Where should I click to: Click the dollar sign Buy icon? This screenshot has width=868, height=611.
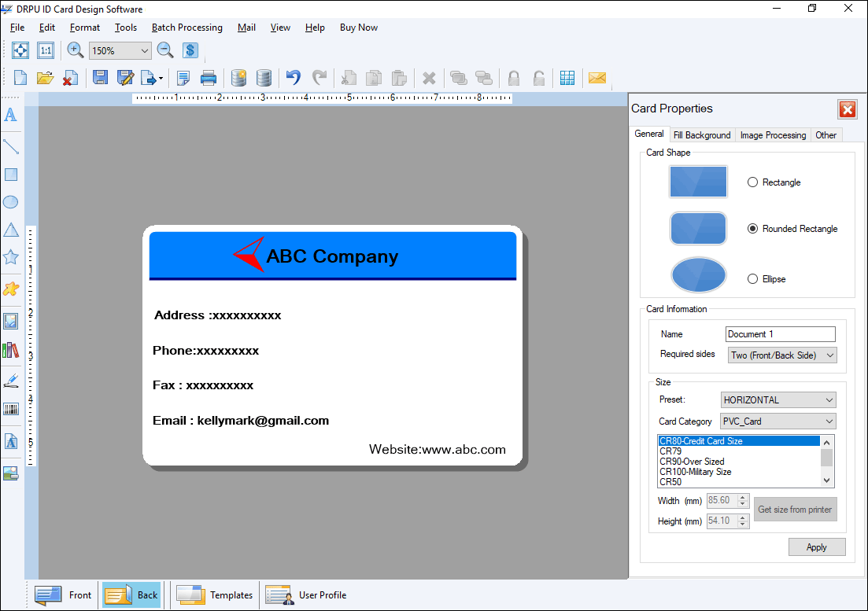click(190, 50)
